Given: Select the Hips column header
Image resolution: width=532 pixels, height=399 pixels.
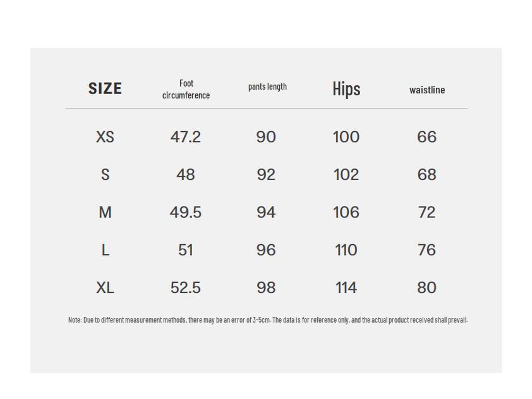Looking at the screenshot, I should tap(346, 89).
